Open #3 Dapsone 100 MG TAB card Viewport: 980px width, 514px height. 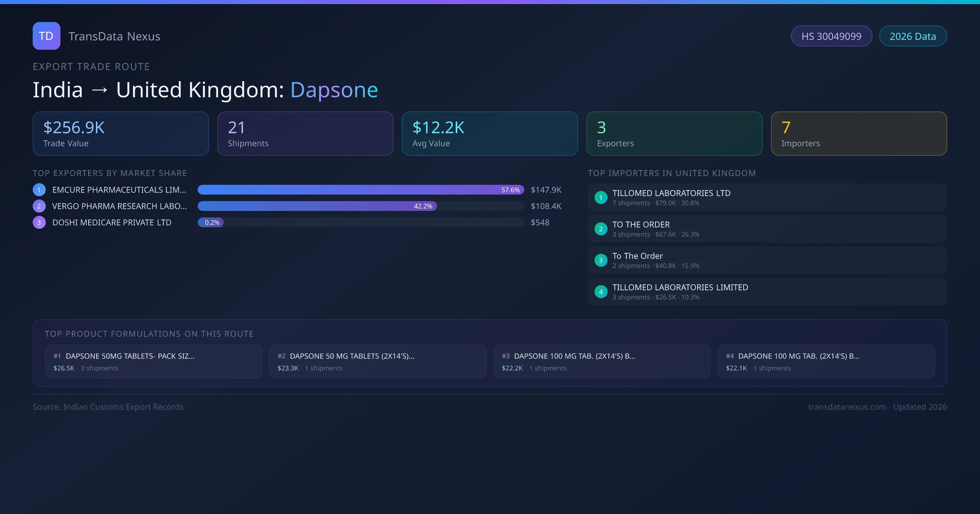point(601,361)
